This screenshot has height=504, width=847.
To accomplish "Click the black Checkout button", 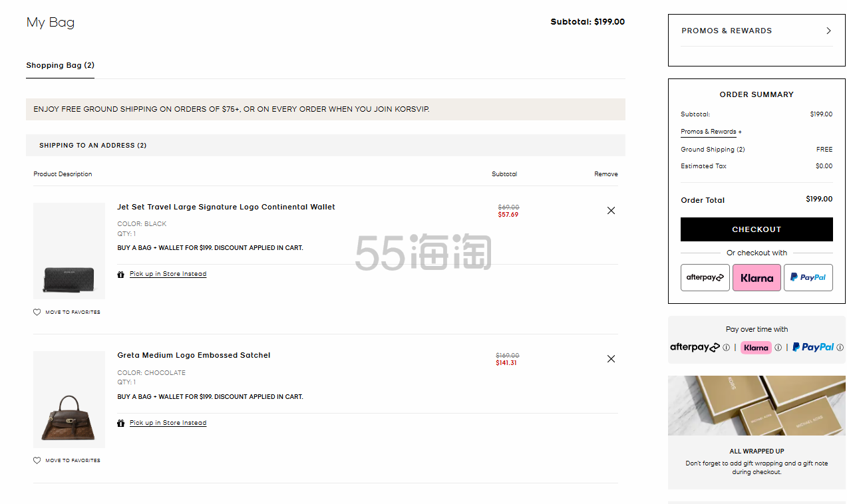I will [x=757, y=229].
